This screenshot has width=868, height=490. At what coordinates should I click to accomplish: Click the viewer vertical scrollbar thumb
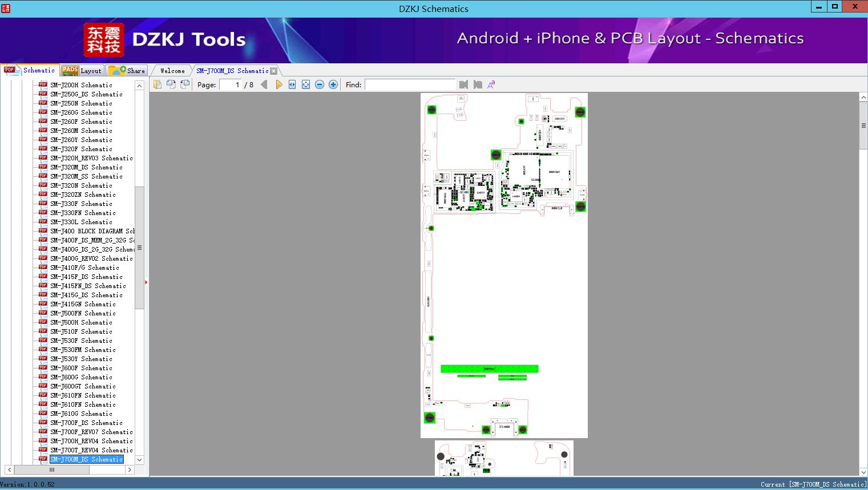pos(863,125)
